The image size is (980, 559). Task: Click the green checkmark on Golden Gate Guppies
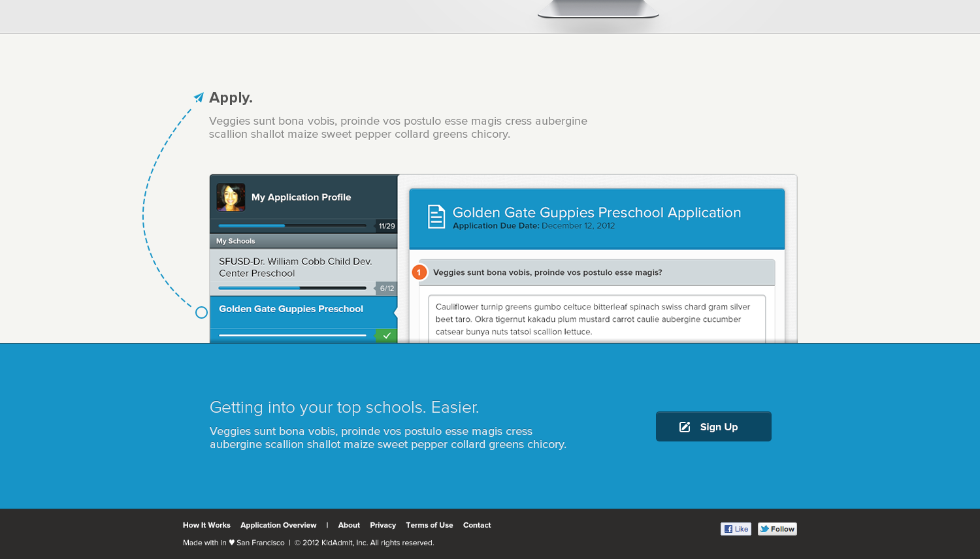(387, 336)
